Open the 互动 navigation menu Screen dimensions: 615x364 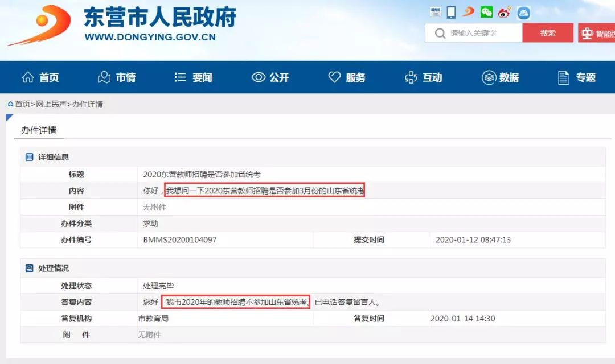pyautogui.click(x=423, y=77)
